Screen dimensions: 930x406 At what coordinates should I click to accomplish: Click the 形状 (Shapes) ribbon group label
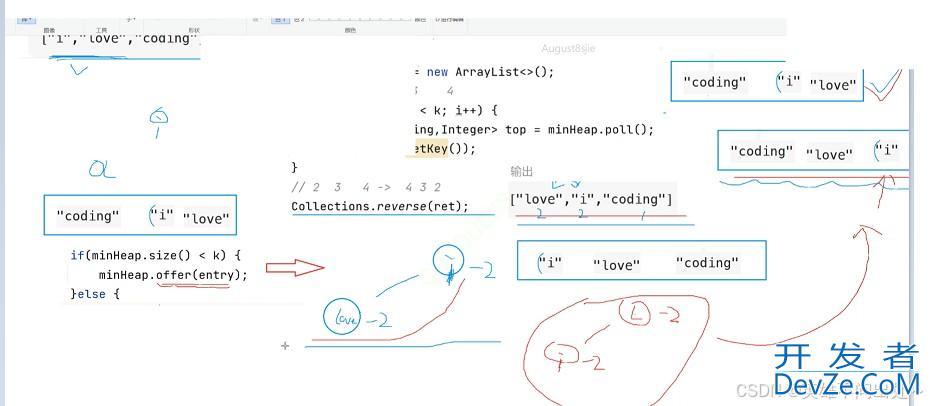(194, 31)
